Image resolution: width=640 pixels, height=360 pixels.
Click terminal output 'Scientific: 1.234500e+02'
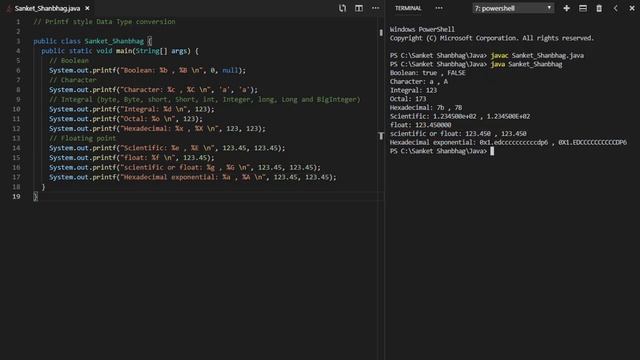pyautogui.click(x=460, y=116)
